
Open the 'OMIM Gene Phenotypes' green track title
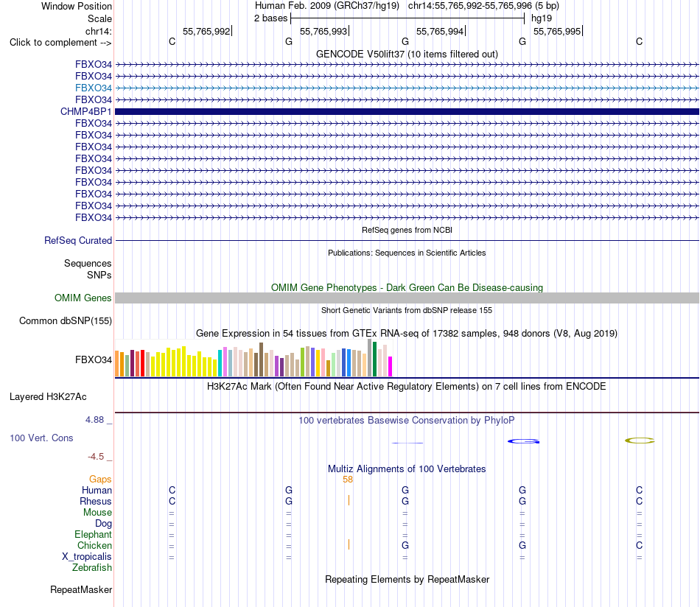click(x=407, y=287)
